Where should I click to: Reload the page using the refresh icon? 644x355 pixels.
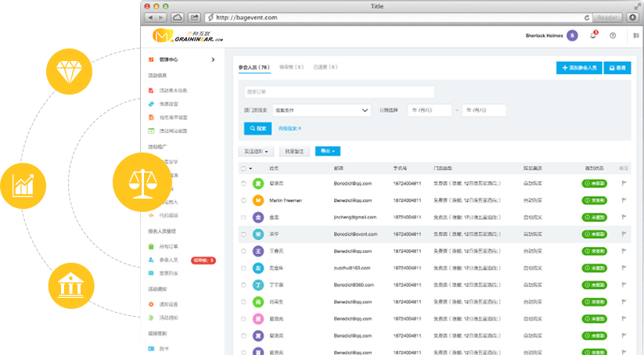click(587, 18)
